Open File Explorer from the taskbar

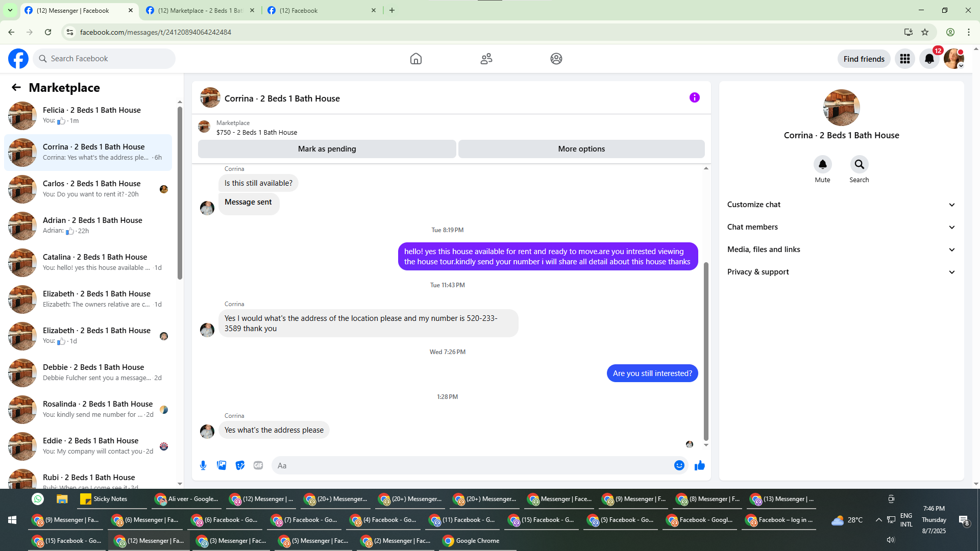point(62,499)
